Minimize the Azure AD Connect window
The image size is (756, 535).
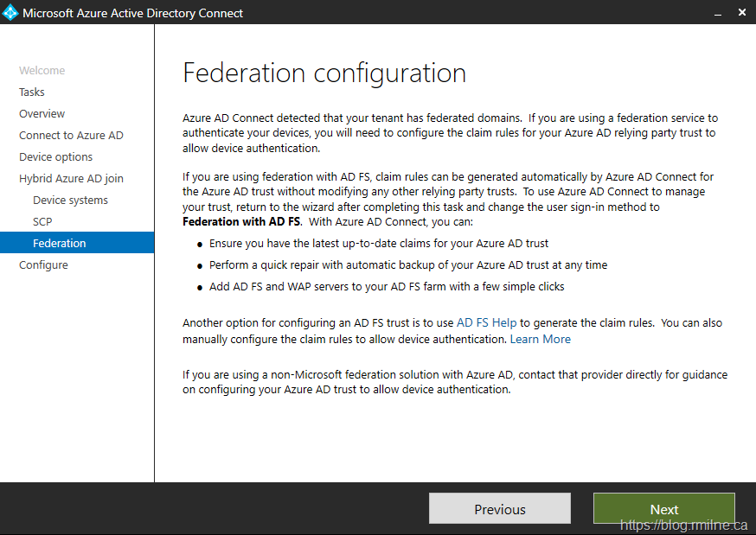click(718, 12)
